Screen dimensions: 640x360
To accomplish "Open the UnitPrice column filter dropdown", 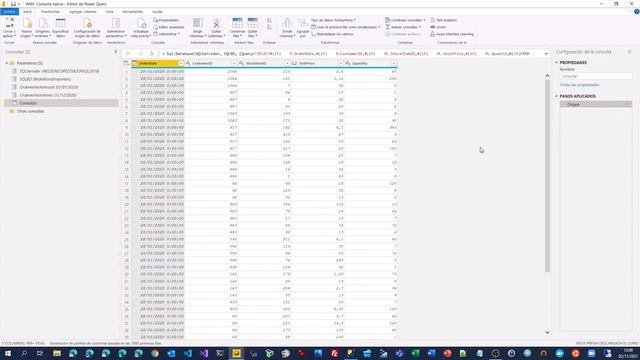I will [340, 63].
